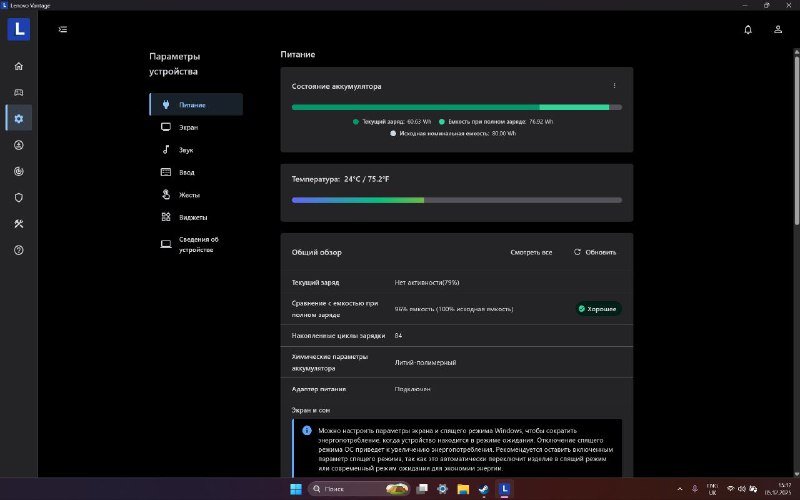Select Звук audio tab
Screen dimensions: 800x500
pos(196,150)
